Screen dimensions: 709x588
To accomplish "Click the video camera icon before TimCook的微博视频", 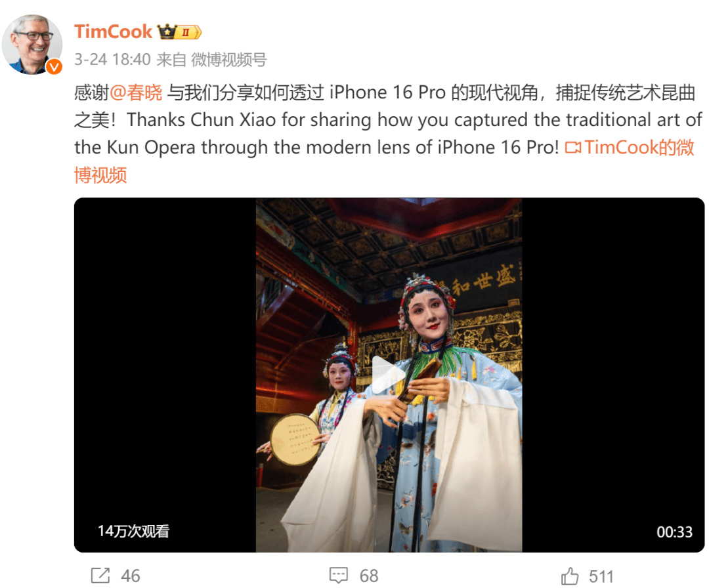I will click(x=573, y=148).
